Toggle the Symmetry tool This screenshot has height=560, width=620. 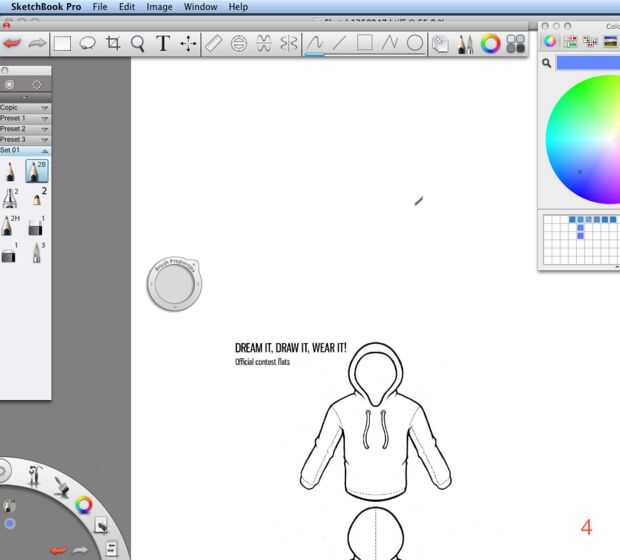[289, 43]
